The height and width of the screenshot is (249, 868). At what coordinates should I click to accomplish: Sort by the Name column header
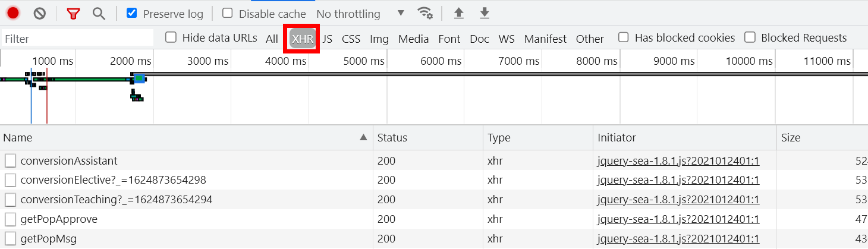pos(178,138)
